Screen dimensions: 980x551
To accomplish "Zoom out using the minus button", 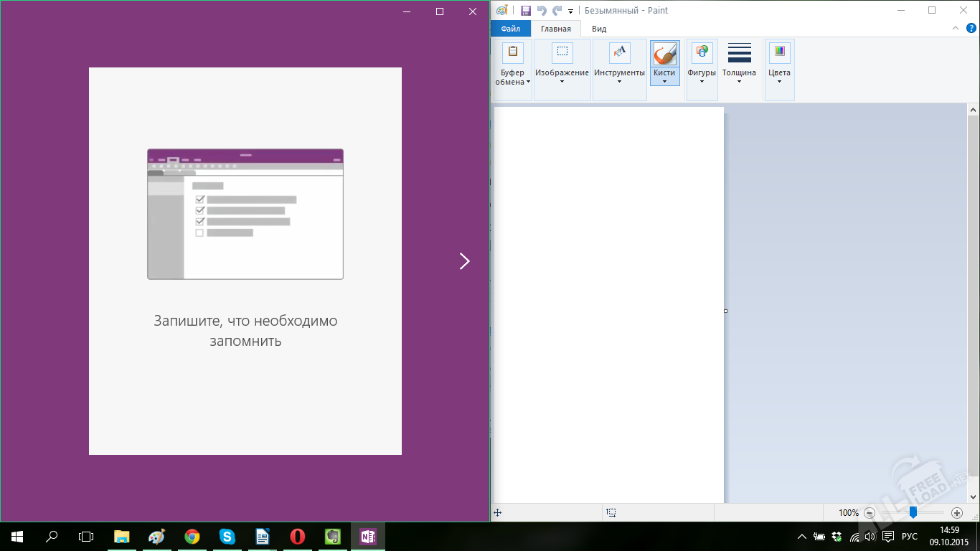I will [870, 513].
